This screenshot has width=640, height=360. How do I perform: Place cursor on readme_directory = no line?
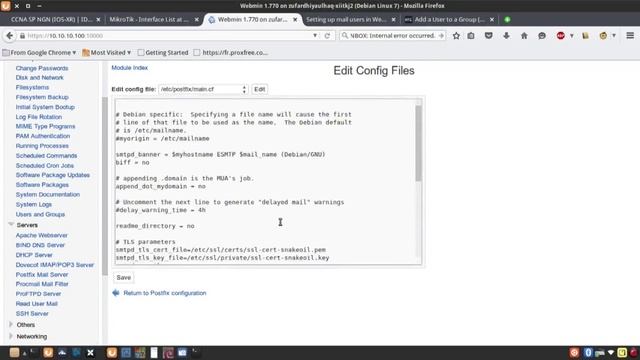155,226
